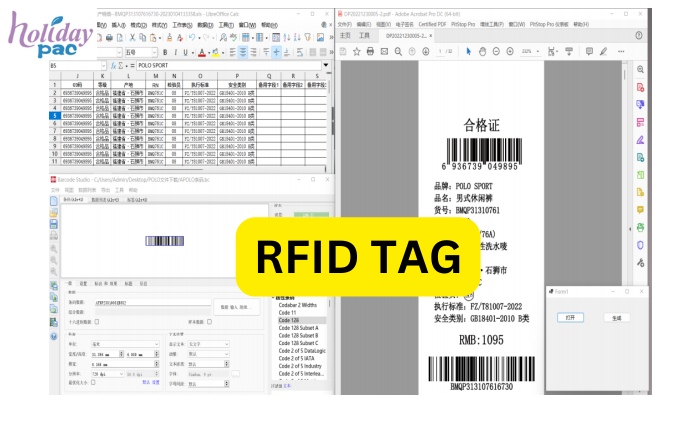Open the 窗口(W) menu in Calc
This screenshot has width=678, height=428.
pos(247,25)
